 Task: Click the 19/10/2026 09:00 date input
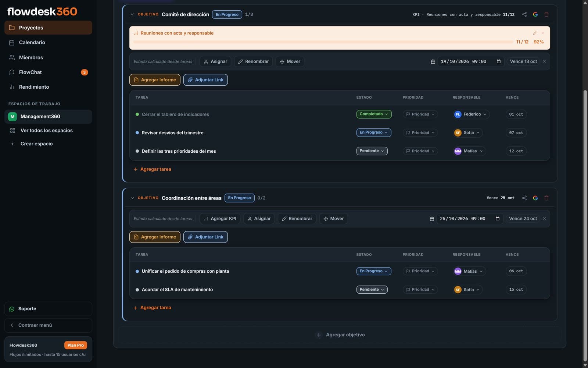pyautogui.click(x=471, y=61)
